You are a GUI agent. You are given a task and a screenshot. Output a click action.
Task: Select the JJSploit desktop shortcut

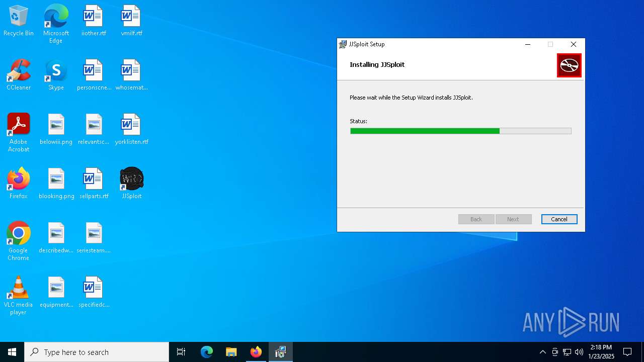[x=131, y=184]
